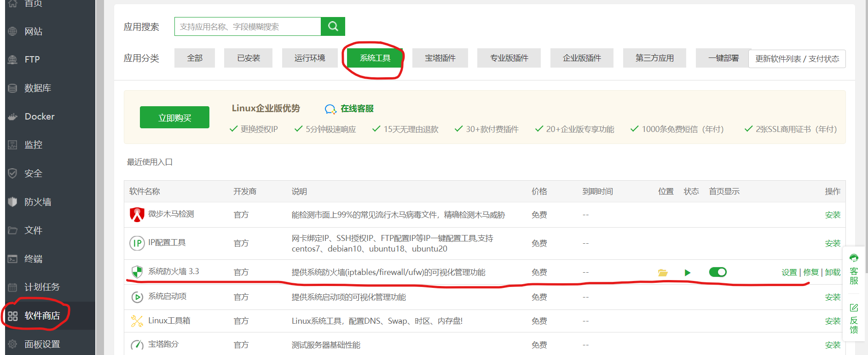Image resolution: width=868 pixels, height=355 pixels.
Task: Click the 系统启动项 play-circle icon
Action: (137, 297)
